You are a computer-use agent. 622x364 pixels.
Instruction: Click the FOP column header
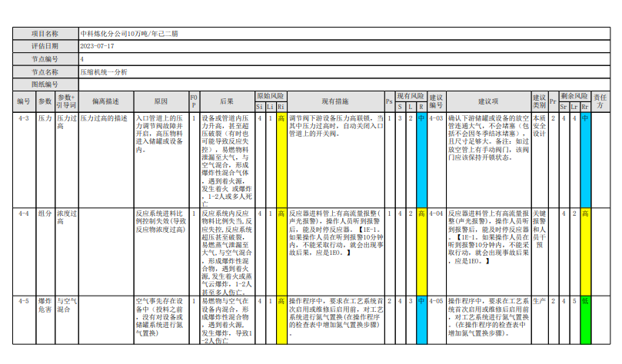[x=194, y=101]
